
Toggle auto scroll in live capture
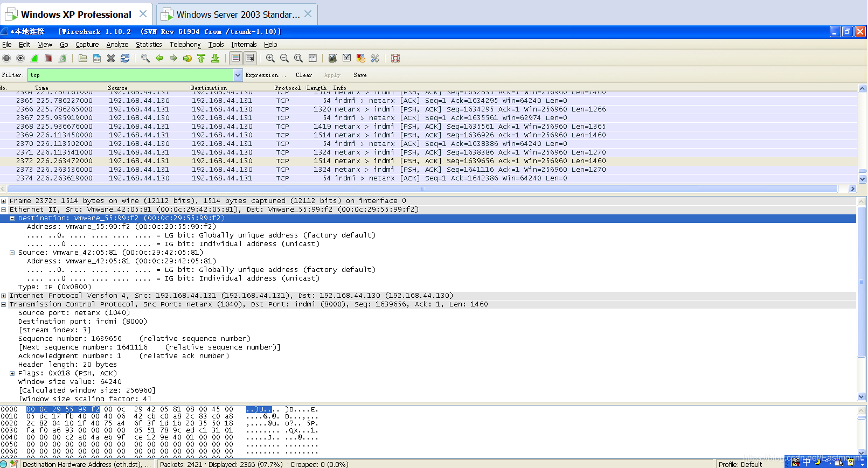[249, 58]
